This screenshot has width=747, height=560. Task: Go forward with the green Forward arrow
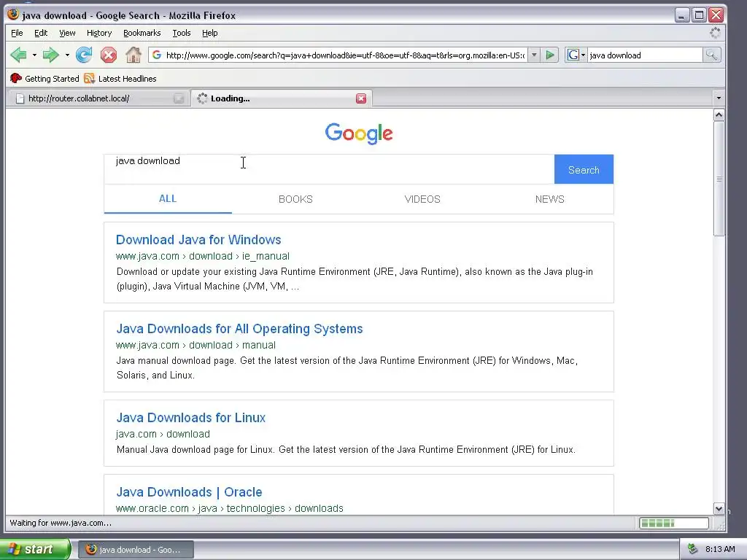click(x=50, y=55)
